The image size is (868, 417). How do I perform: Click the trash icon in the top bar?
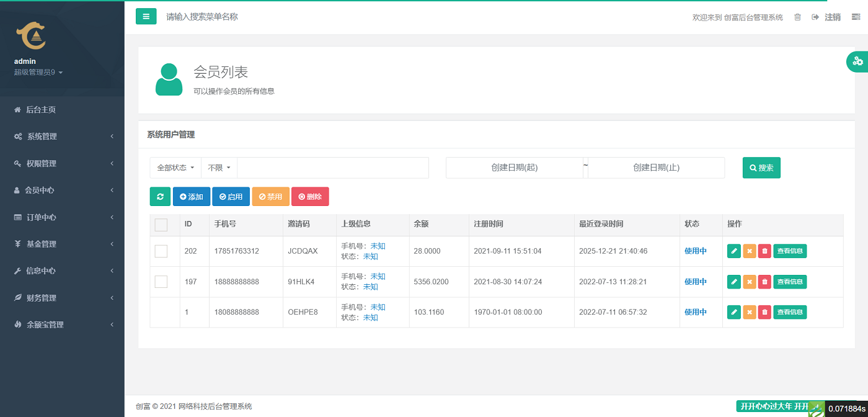point(797,17)
